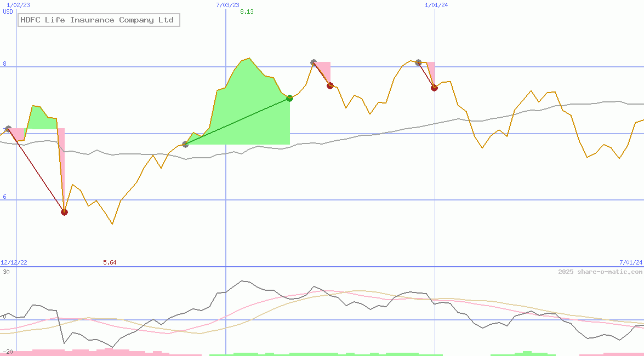Select the red low marker at 5.64
This screenshot has height=356, width=644.
[64, 211]
